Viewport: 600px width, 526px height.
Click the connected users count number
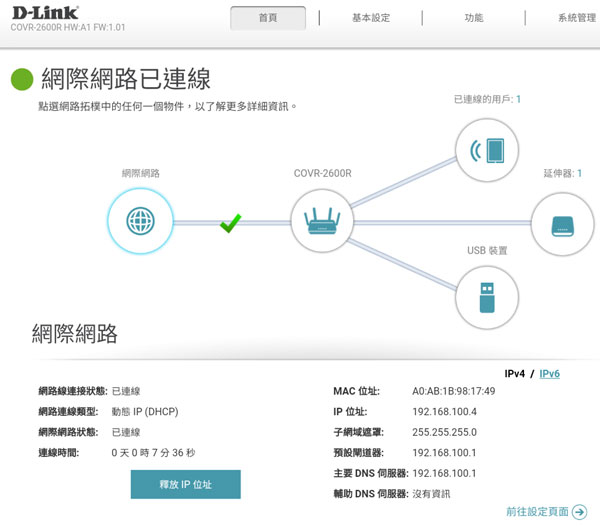click(x=518, y=99)
